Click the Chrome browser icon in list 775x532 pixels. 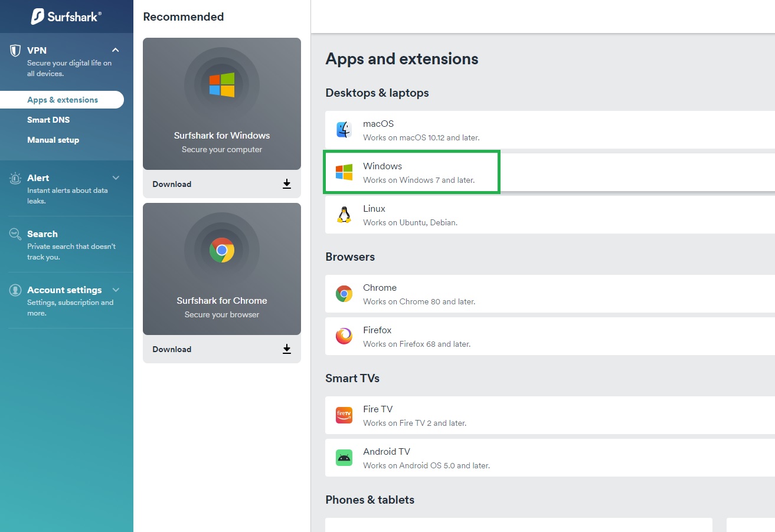(344, 294)
